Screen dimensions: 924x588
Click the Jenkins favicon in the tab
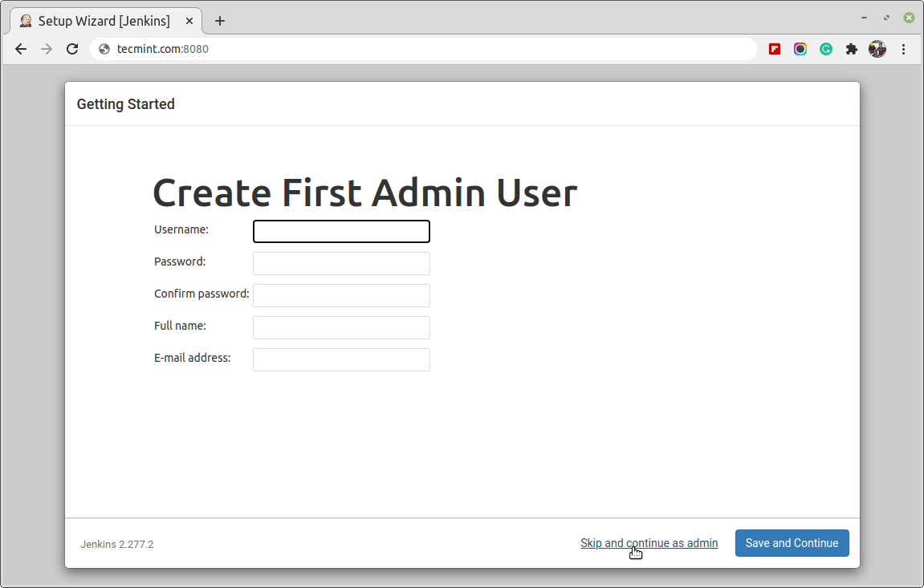[26, 21]
